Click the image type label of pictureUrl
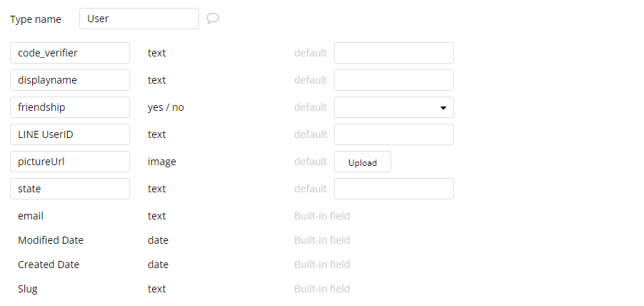Image resolution: width=644 pixels, height=306 pixels. point(162,162)
